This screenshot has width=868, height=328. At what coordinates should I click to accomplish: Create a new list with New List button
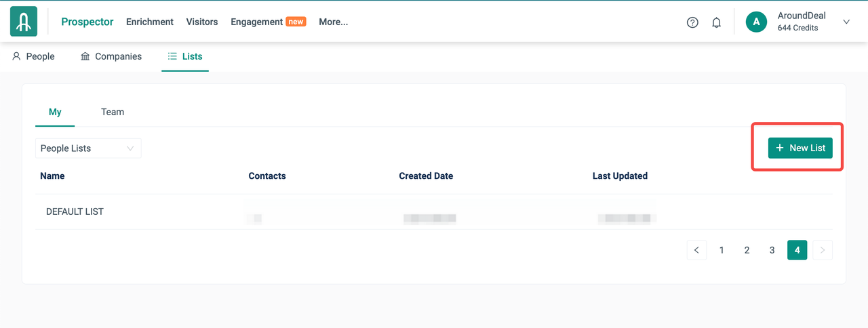pyautogui.click(x=800, y=148)
